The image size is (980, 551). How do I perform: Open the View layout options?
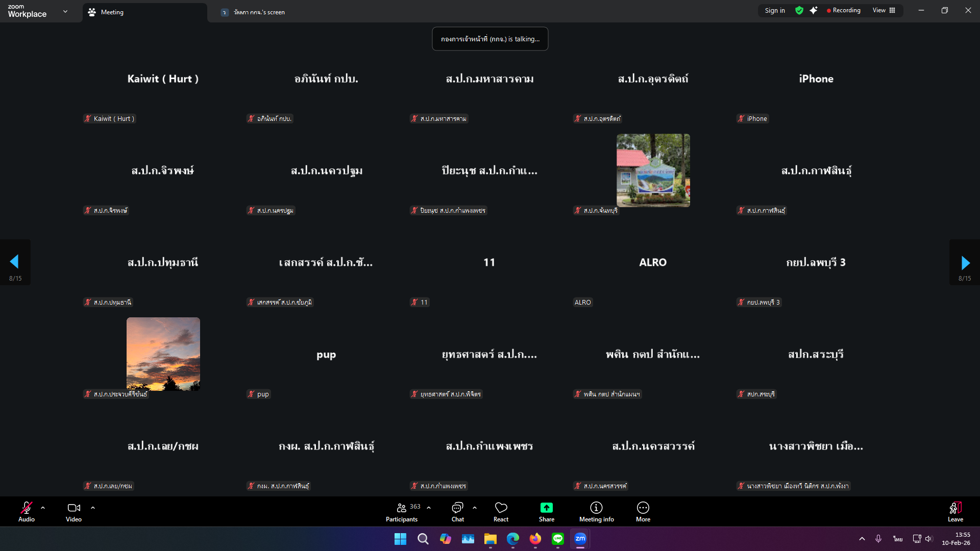(x=884, y=11)
